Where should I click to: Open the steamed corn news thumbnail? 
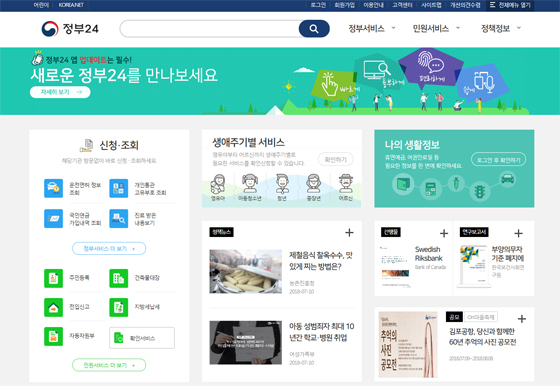coord(246,271)
